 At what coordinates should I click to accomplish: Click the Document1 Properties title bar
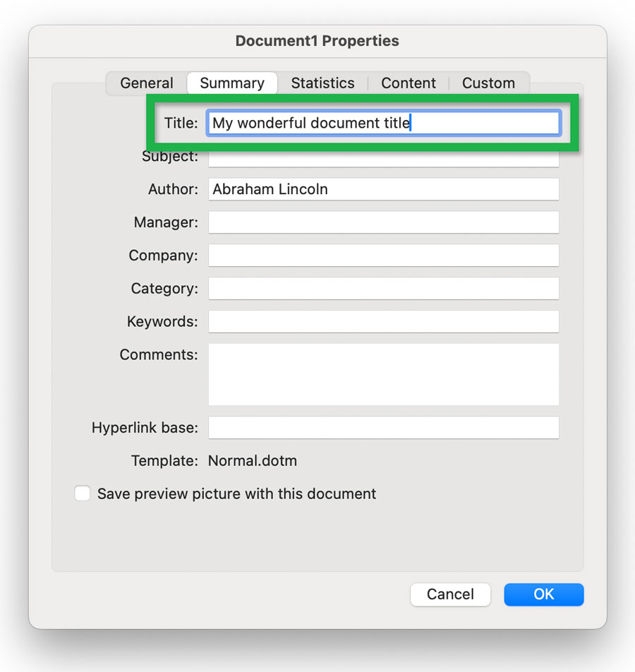click(x=317, y=40)
